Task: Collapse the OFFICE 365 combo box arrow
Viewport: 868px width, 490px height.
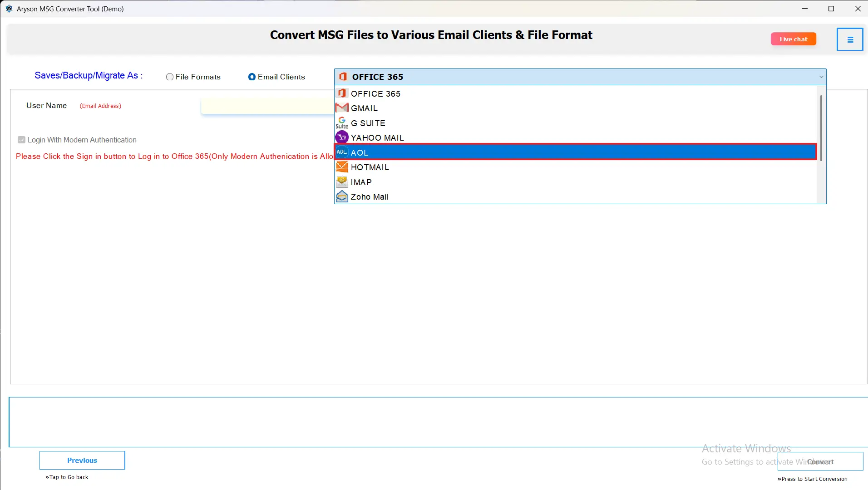Action: [x=821, y=77]
